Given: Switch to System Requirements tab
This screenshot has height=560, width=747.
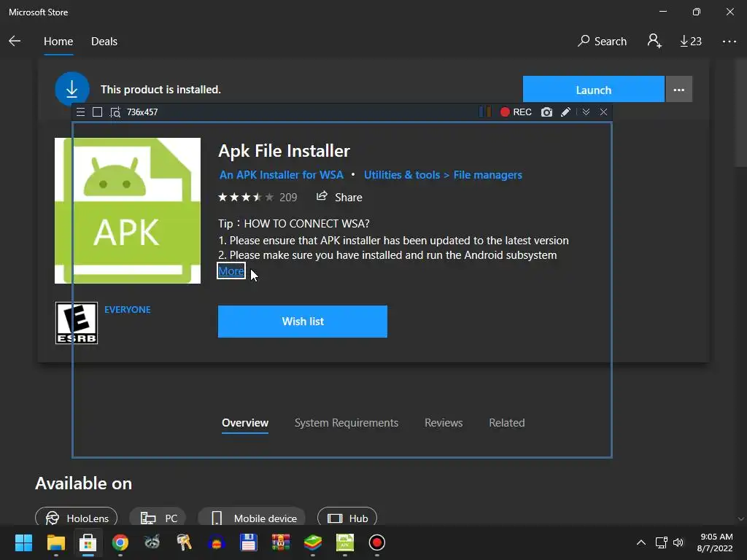Looking at the screenshot, I should (347, 423).
